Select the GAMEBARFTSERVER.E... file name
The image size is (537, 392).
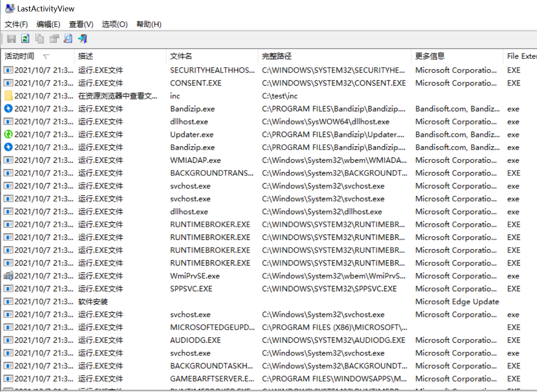(x=212, y=379)
